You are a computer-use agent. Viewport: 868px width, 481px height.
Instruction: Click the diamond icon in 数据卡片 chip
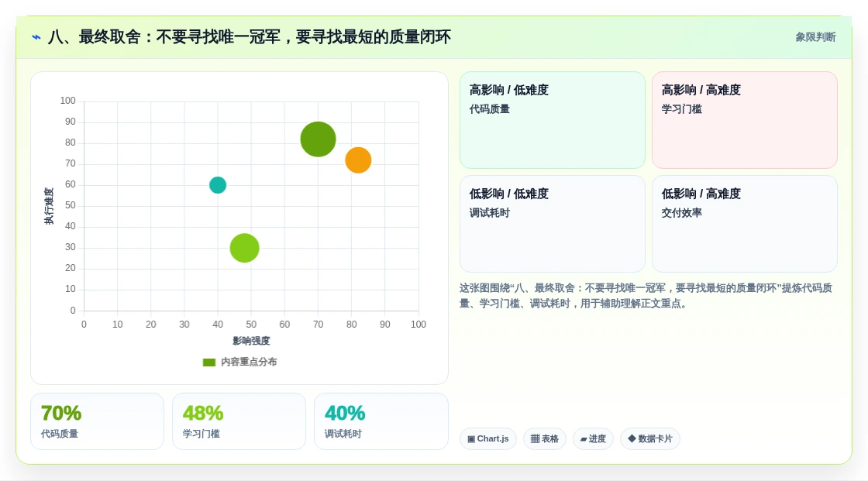[x=632, y=438]
